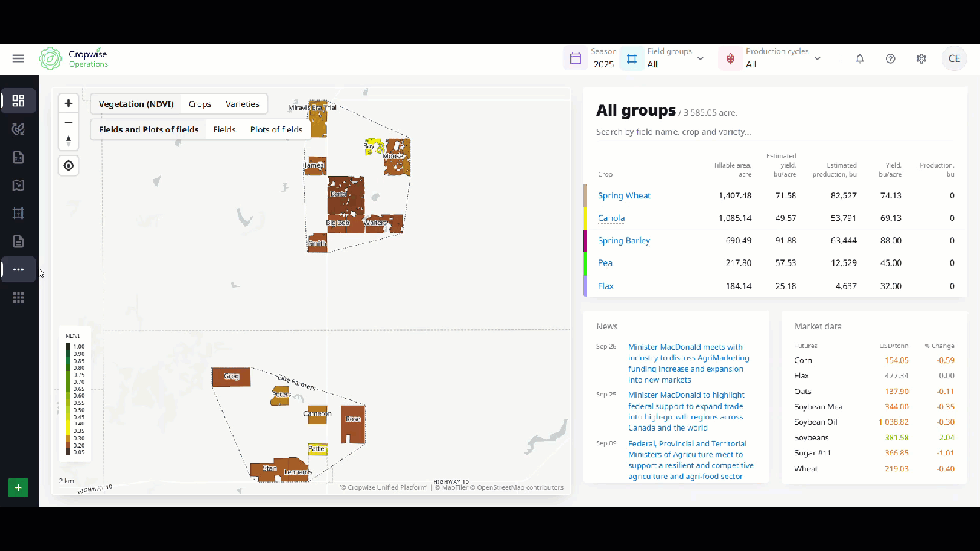Viewport: 980px width, 551px height.
Task: Click the green add plus button
Action: click(18, 487)
